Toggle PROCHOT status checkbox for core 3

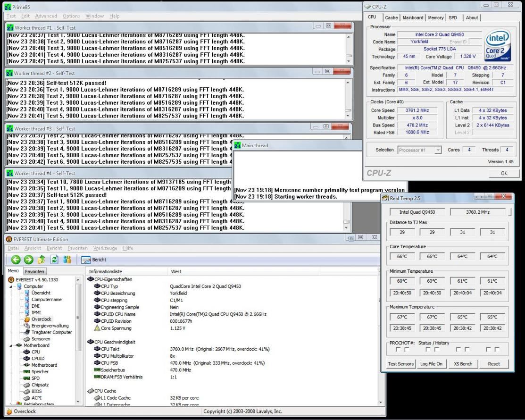coord(488,350)
